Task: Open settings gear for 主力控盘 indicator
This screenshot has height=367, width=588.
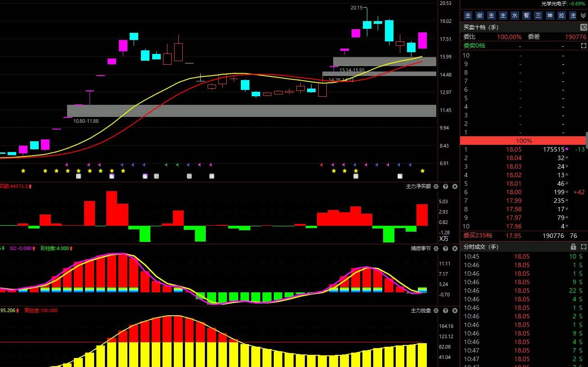Action: click(x=436, y=311)
